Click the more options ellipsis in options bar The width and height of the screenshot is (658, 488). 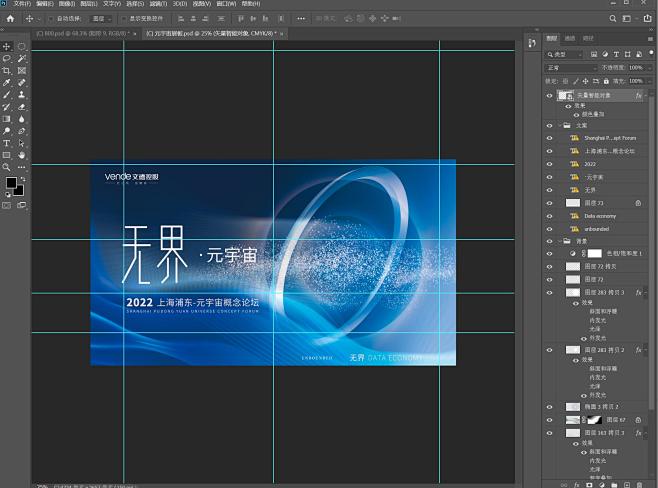click(301, 18)
